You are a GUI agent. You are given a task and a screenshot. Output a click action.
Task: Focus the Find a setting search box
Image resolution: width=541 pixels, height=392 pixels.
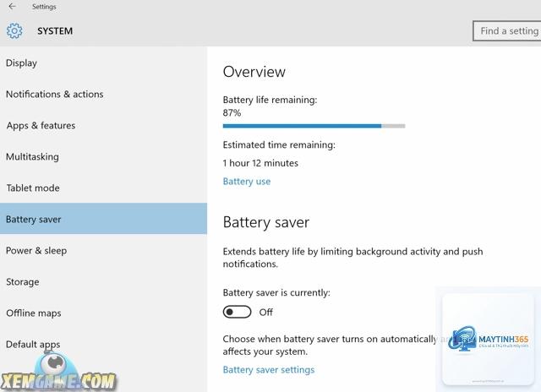pyautogui.click(x=507, y=31)
